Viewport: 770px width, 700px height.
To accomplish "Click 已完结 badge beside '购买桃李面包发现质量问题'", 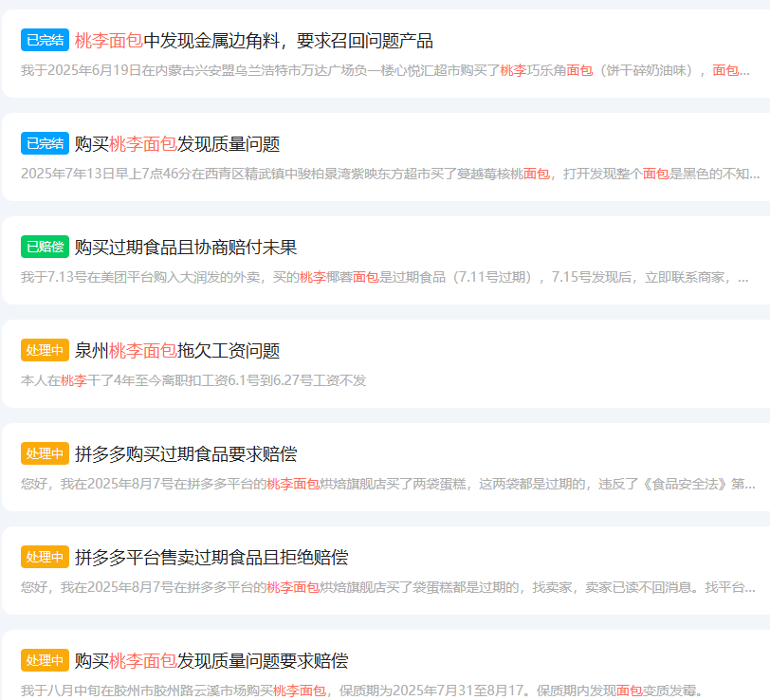I will pos(45,143).
